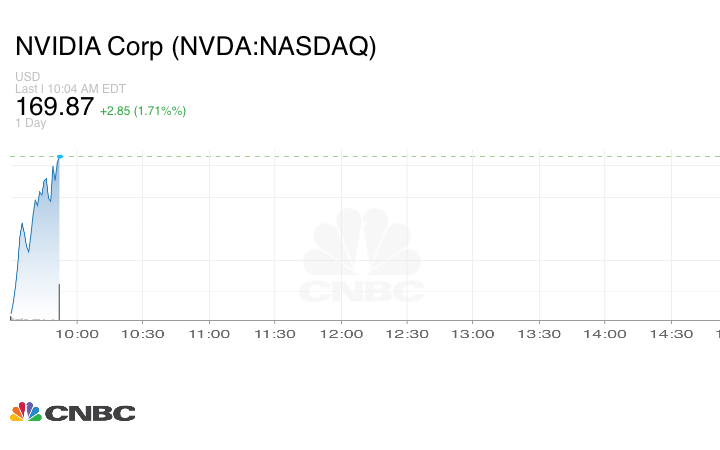
Task: Click the 13:00 time axis label
Action: (473, 334)
